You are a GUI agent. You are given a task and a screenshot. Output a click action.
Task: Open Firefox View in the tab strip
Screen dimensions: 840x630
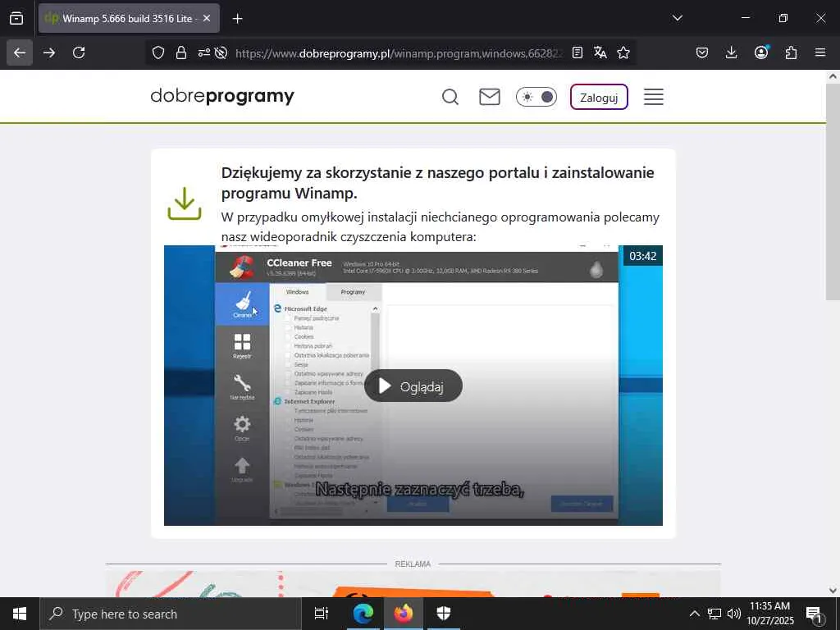coord(16,18)
